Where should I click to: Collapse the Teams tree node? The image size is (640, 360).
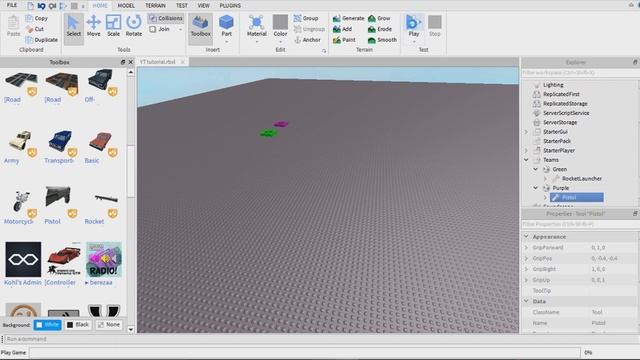tap(526, 160)
